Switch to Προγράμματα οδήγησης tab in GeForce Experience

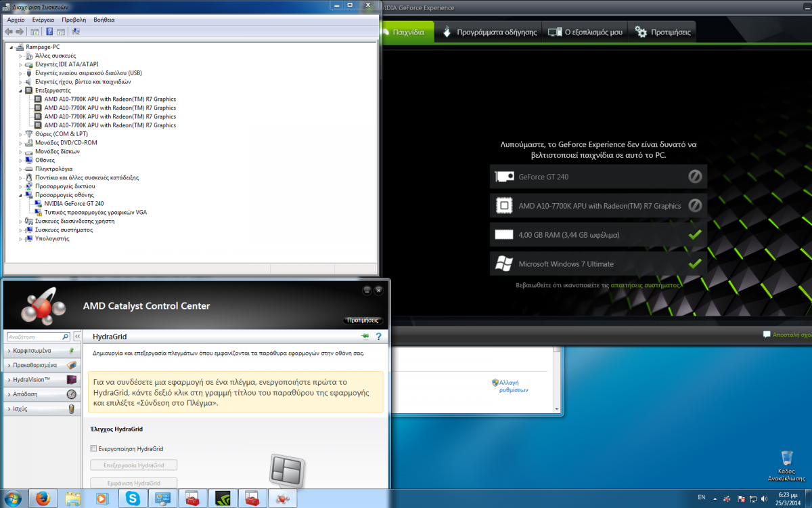(489, 32)
